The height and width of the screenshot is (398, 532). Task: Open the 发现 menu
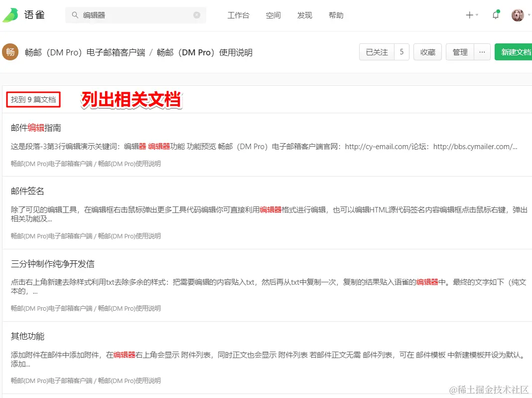pos(304,15)
